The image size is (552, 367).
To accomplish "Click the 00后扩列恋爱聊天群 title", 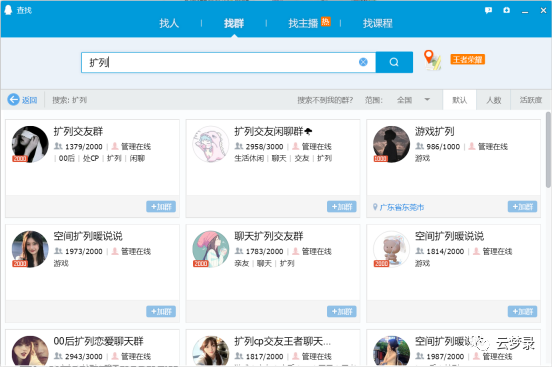I will 99,341.
